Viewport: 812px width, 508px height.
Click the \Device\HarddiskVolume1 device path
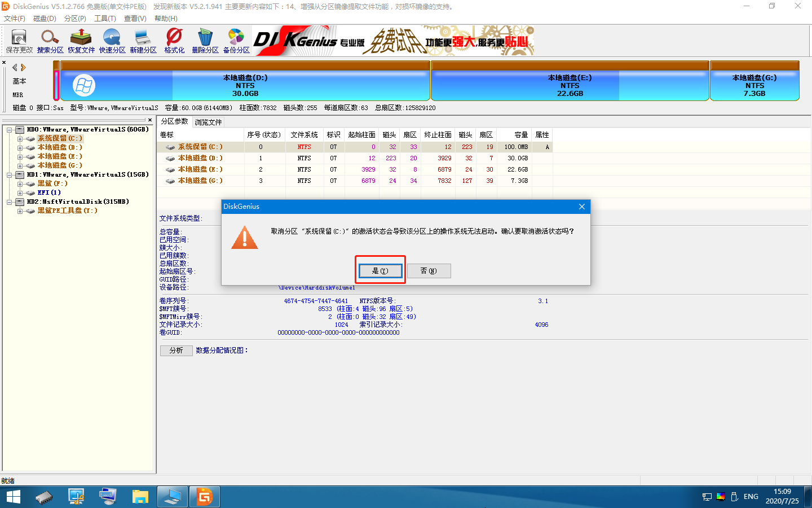[x=317, y=288]
